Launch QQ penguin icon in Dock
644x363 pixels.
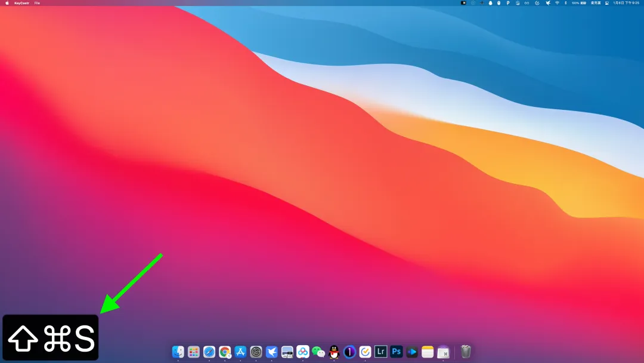334,352
